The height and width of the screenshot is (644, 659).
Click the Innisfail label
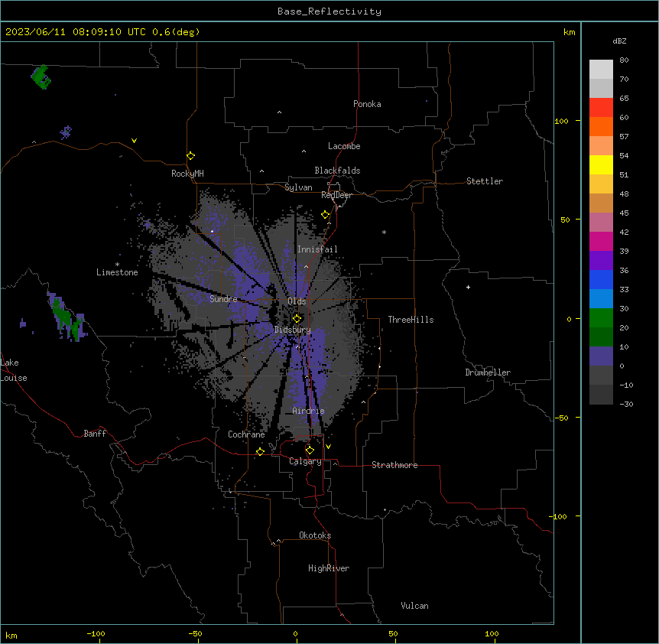coord(317,249)
